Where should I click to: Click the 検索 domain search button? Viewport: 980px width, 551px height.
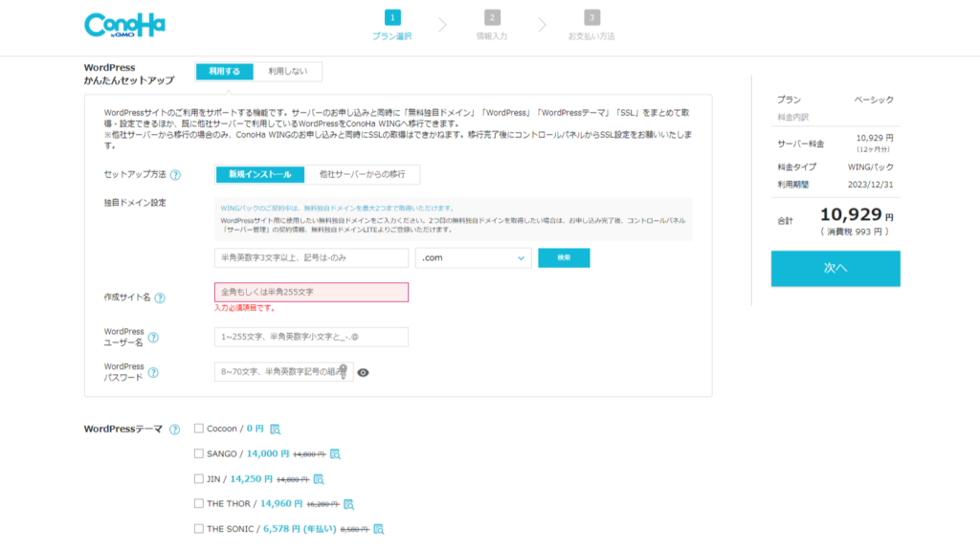pos(564,258)
